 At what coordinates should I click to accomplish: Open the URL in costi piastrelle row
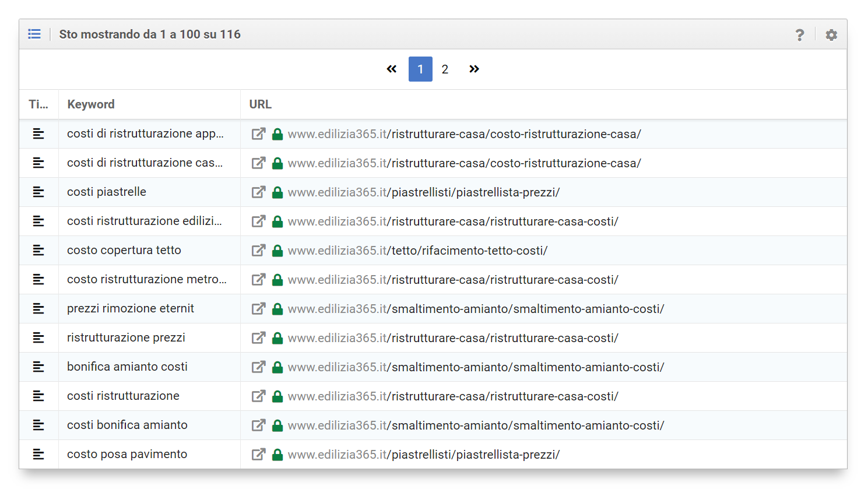coord(424,192)
